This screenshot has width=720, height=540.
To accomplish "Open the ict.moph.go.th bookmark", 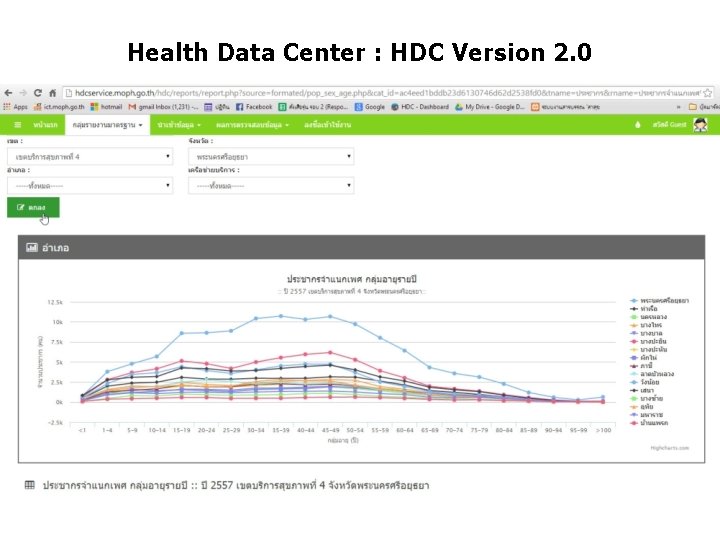I will pyautogui.click(x=59, y=107).
